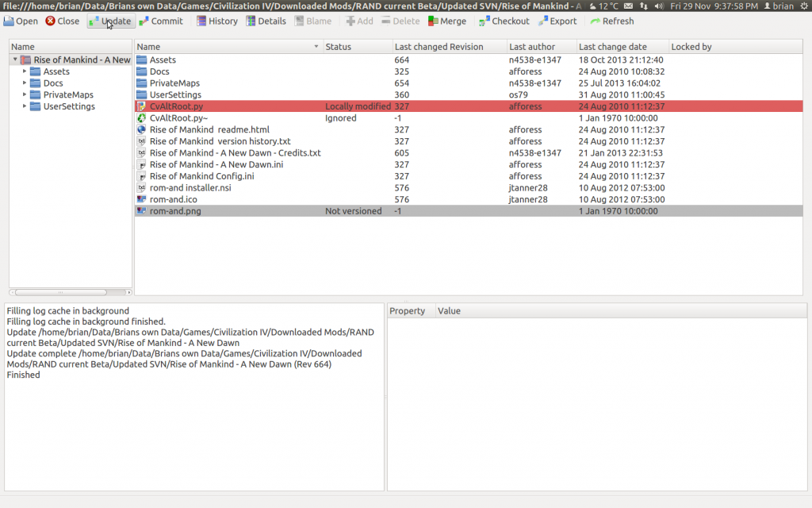Expand the PrivateMaps tree folder
This screenshot has height=508, width=812.
coord(25,95)
